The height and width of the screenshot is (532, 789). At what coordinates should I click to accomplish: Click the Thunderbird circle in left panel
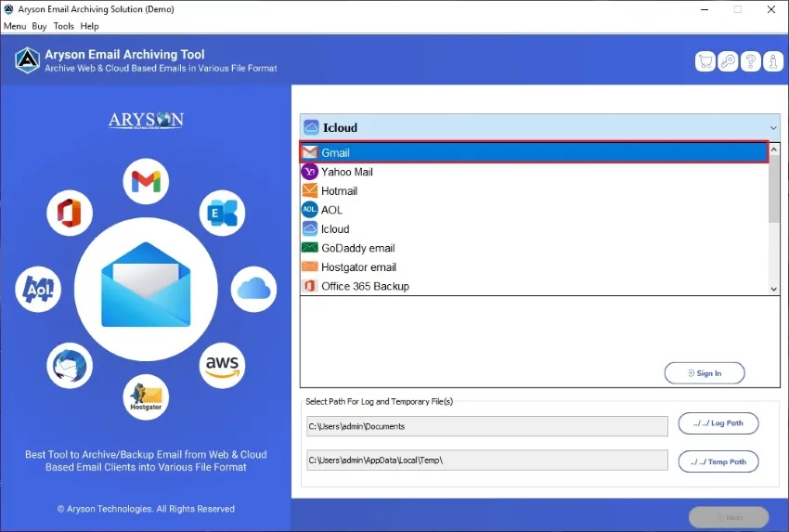(70, 366)
